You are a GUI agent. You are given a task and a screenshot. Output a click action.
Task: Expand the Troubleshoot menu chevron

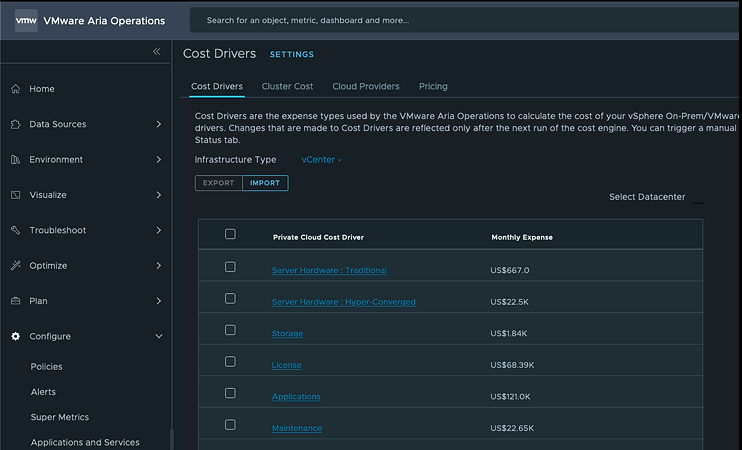[159, 230]
